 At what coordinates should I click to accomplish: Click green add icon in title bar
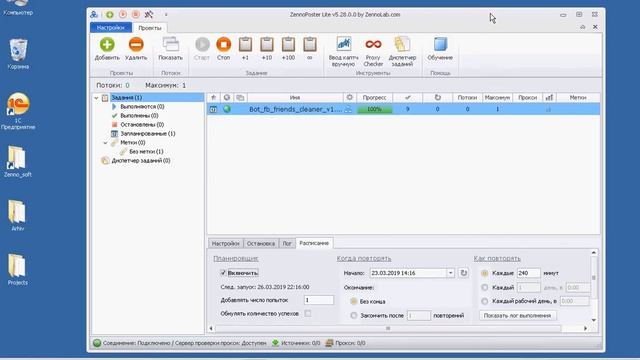pyautogui.click(x=110, y=15)
